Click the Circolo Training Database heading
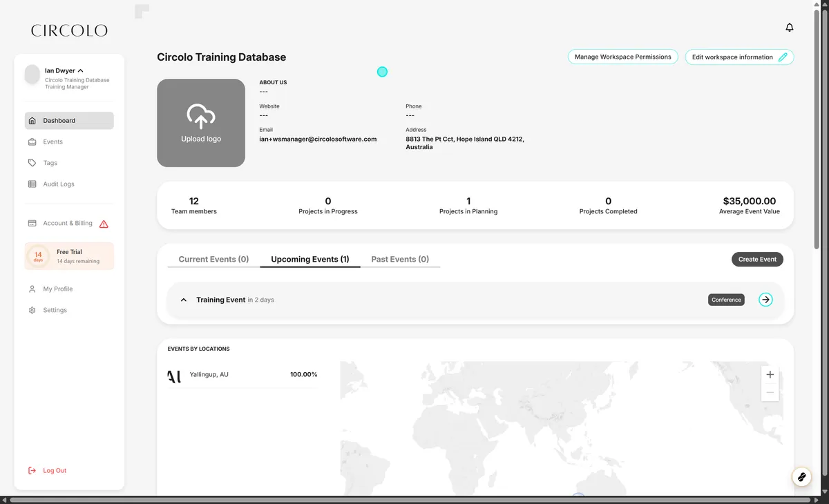Viewport: 829px width, 504px height. (221, 57)
